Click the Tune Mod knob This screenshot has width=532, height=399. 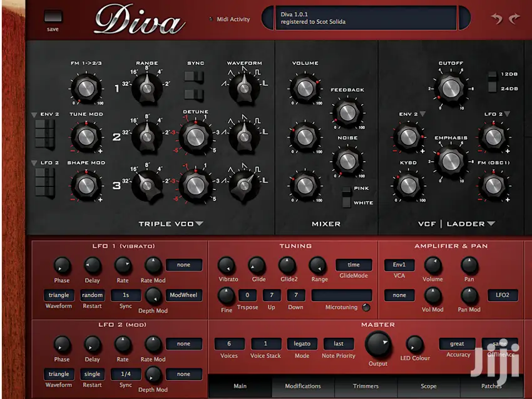coord(86,137)
